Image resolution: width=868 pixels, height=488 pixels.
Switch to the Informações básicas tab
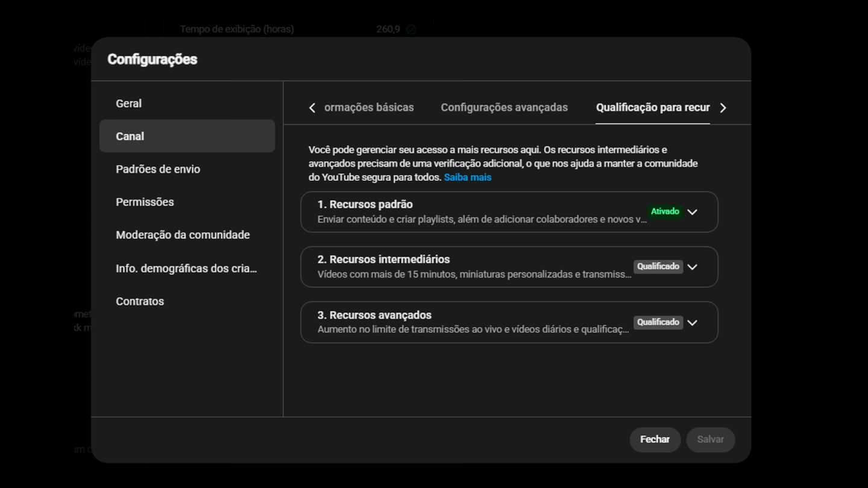(x=369, y=108)
